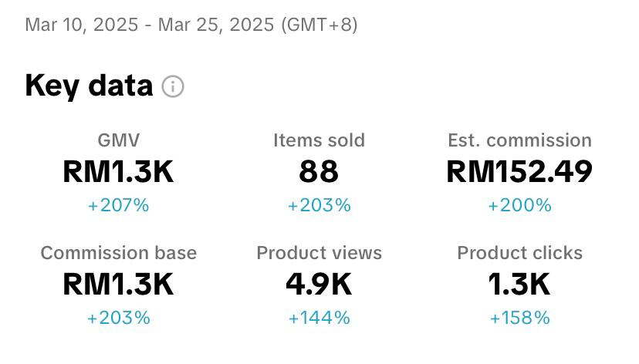Open the Est. commission metric
Screen dimensions: 639x364
coord(519,140)
